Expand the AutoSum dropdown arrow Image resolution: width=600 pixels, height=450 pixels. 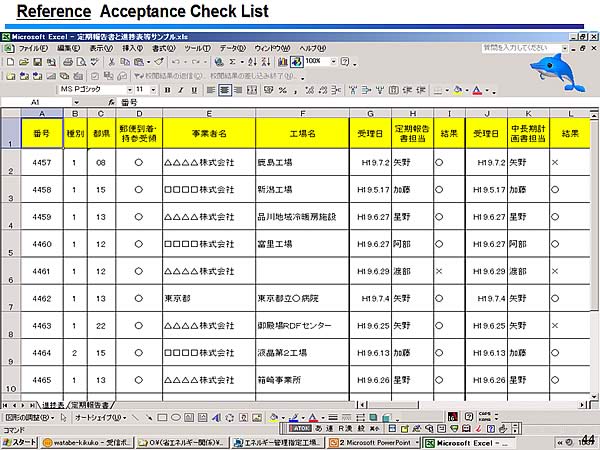(x=242, y=62)
